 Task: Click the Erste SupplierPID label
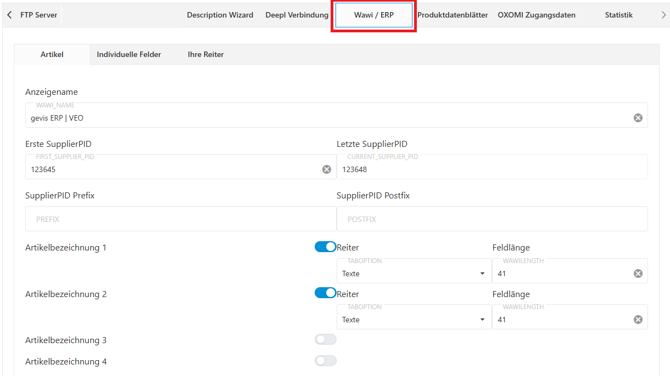tap(58, 144)
